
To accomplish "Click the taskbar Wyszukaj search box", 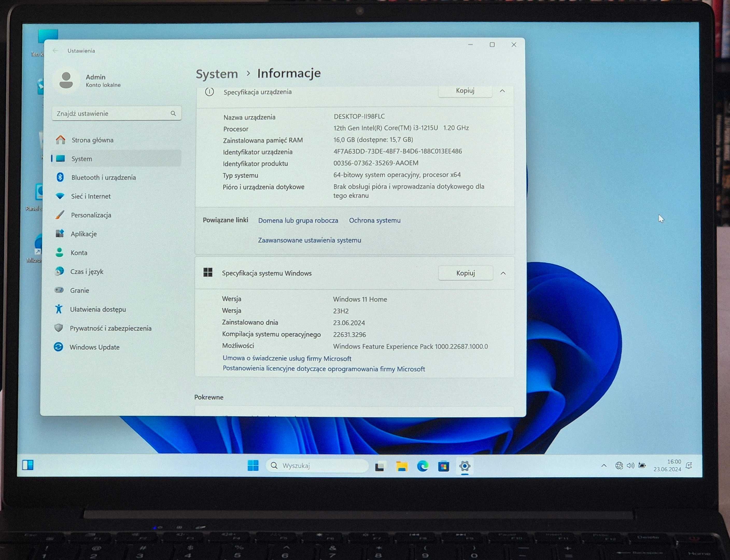I will 317,466.
